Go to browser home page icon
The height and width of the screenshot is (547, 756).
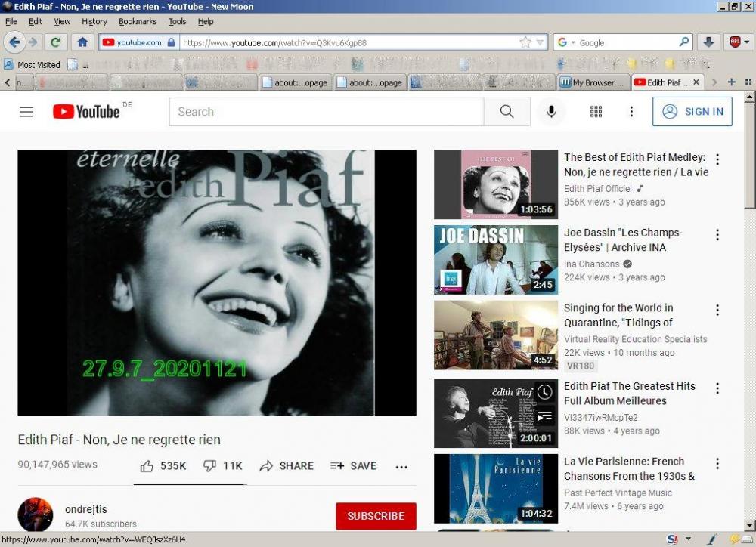[x=82, y=42]
